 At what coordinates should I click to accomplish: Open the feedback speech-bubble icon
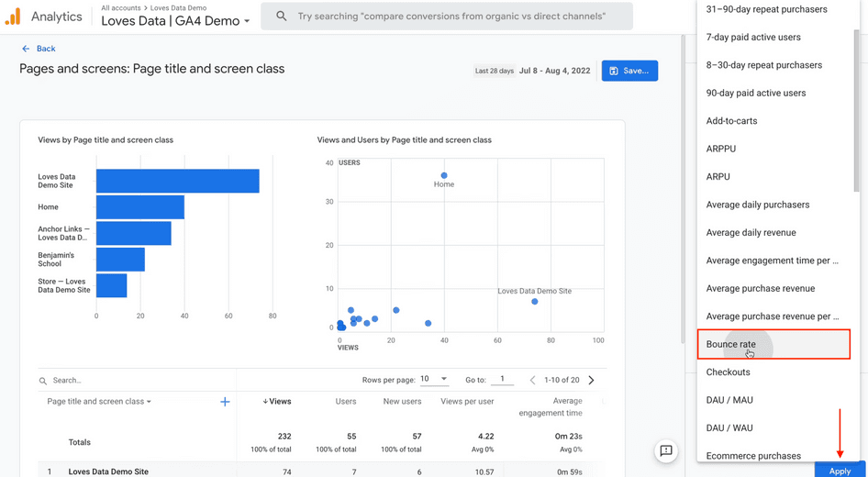(666, 450)
